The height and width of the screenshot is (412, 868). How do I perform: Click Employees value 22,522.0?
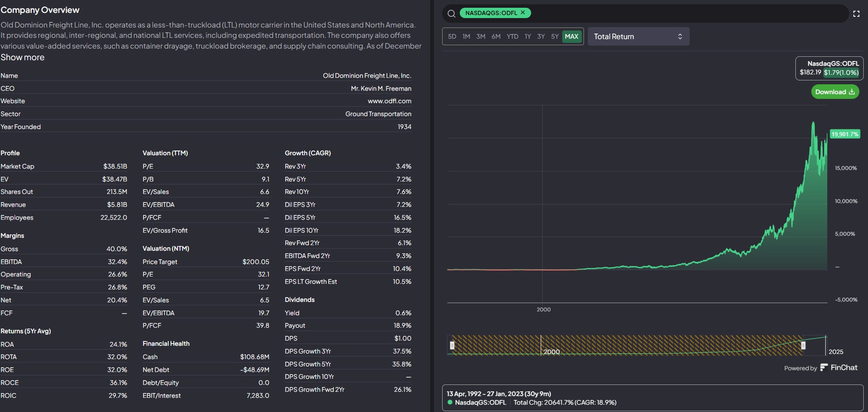click(x=114, y=218)
